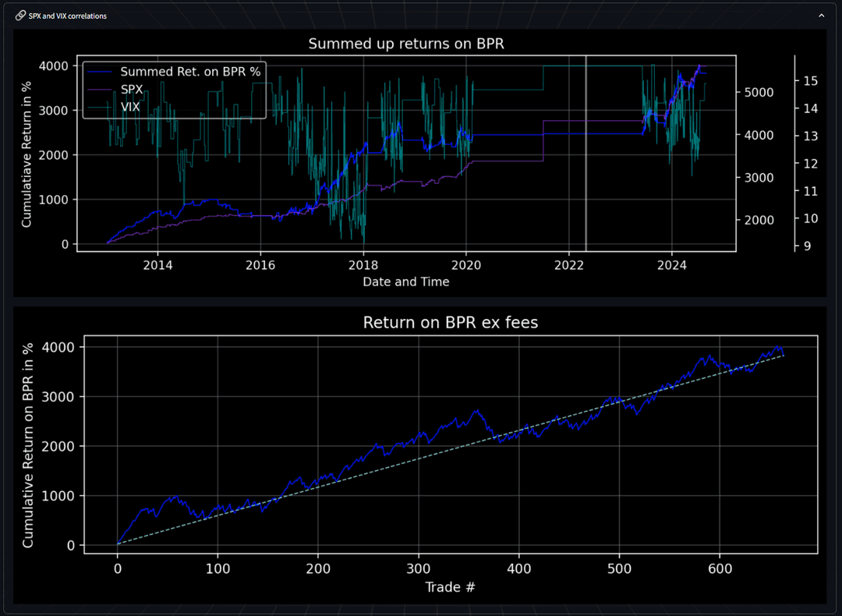
Task: Click the Summed up returns on BPR chart title
Action: (x=406, y=44)
